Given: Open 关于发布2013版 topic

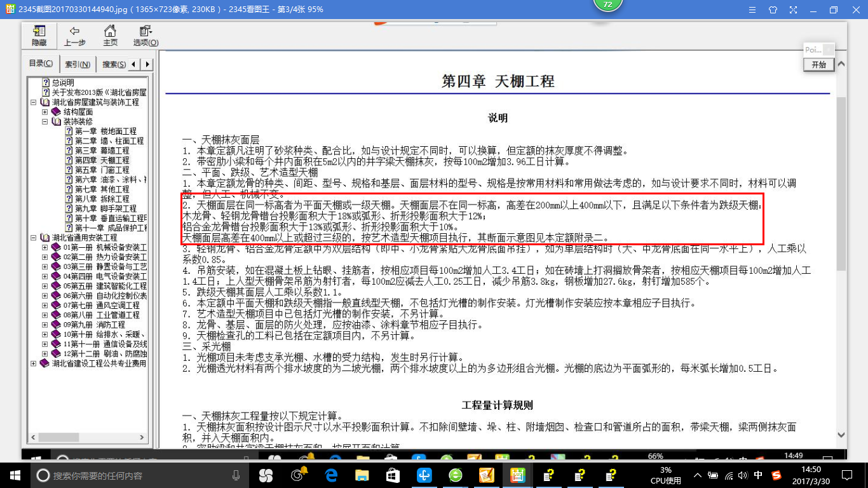Looking at the screenshot, I should click(x=100, y=92).
